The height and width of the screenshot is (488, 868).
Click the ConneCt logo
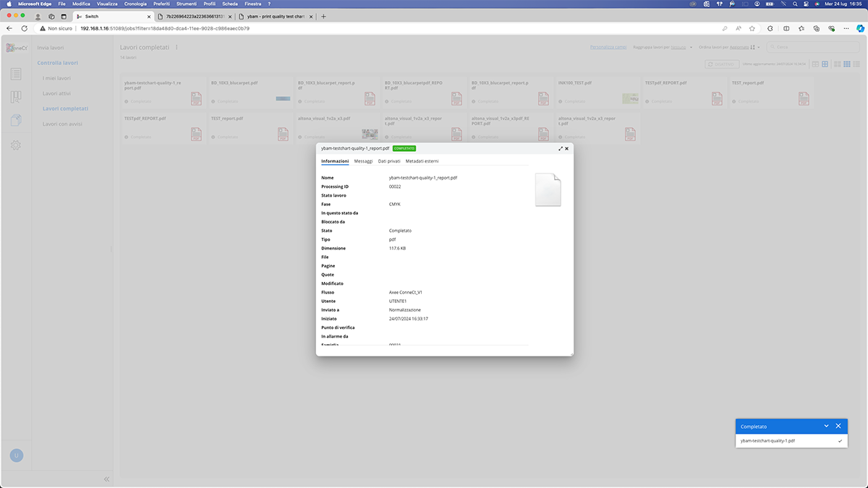point(15,48)
